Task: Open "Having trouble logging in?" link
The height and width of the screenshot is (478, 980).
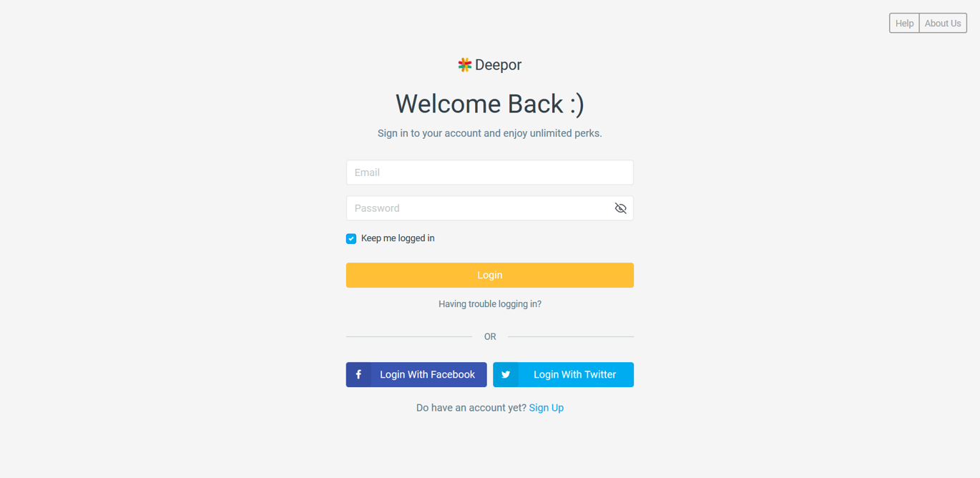Action: [x=490, y=304]
